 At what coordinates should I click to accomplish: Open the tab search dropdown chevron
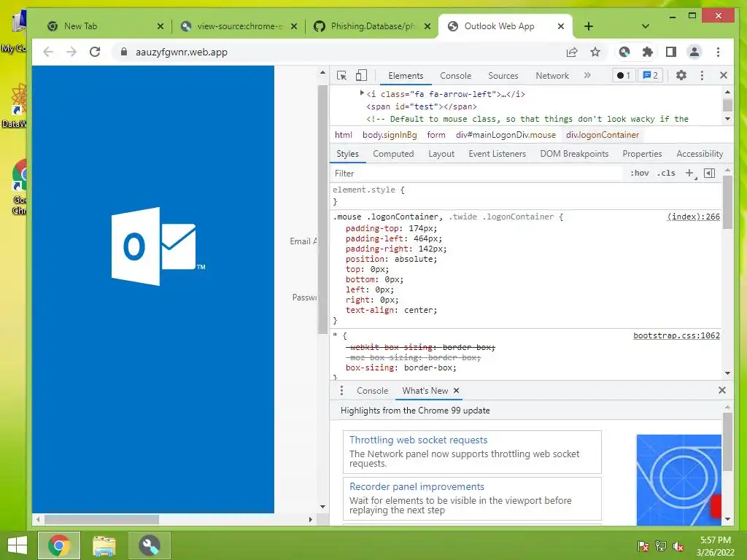tap(646, 26)
